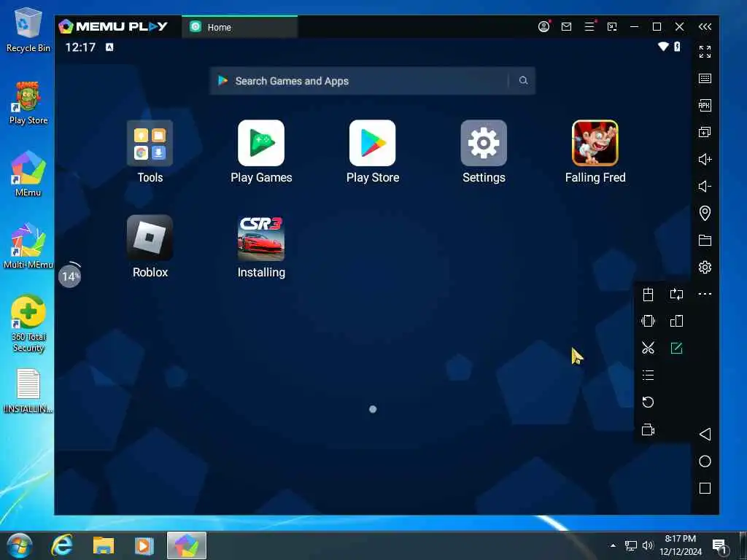The width and height of the screenshot is (747, 560).
Task: Click the 12:17 clock in Android status bar
Action: (x=80, y=47)
